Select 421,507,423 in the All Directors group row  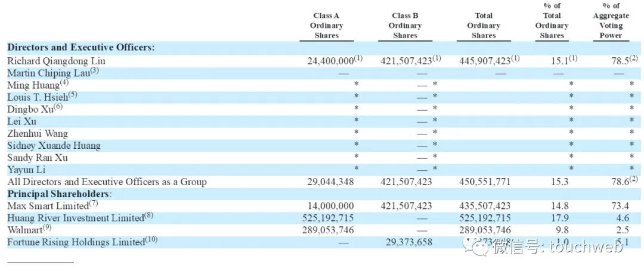[x=407, y=182]
